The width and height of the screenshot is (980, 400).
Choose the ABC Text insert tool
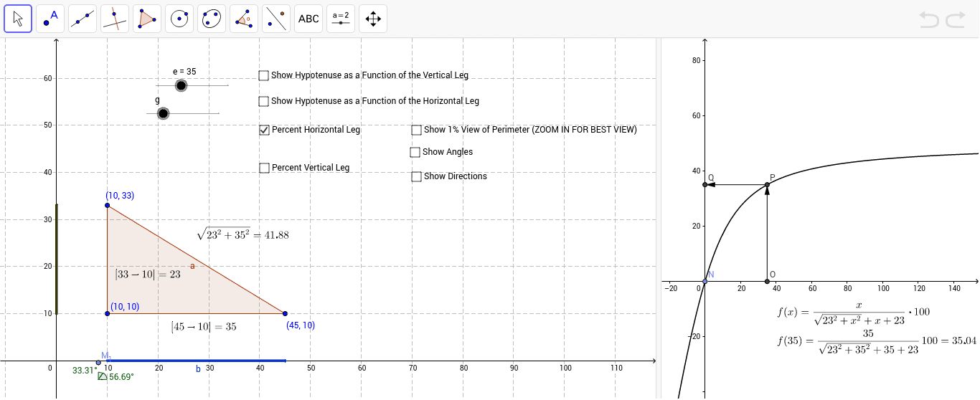click(x=308, y=19)
